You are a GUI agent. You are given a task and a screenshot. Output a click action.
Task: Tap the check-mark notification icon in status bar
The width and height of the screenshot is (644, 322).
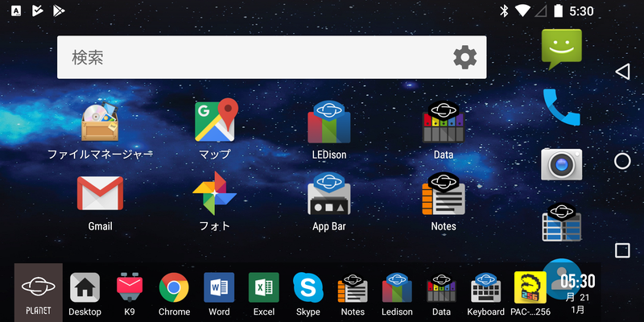point(37,10)
